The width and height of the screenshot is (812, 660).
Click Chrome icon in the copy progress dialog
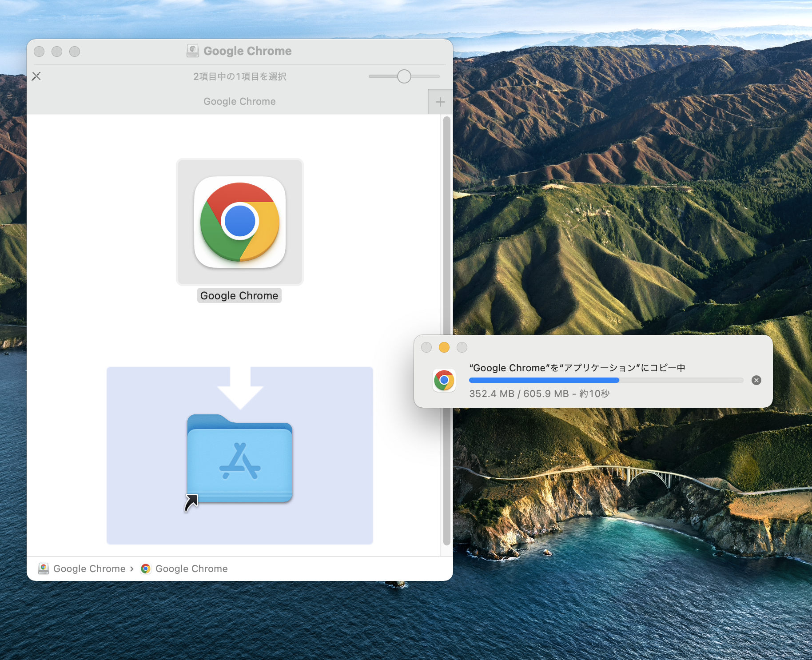coord(444,380)
